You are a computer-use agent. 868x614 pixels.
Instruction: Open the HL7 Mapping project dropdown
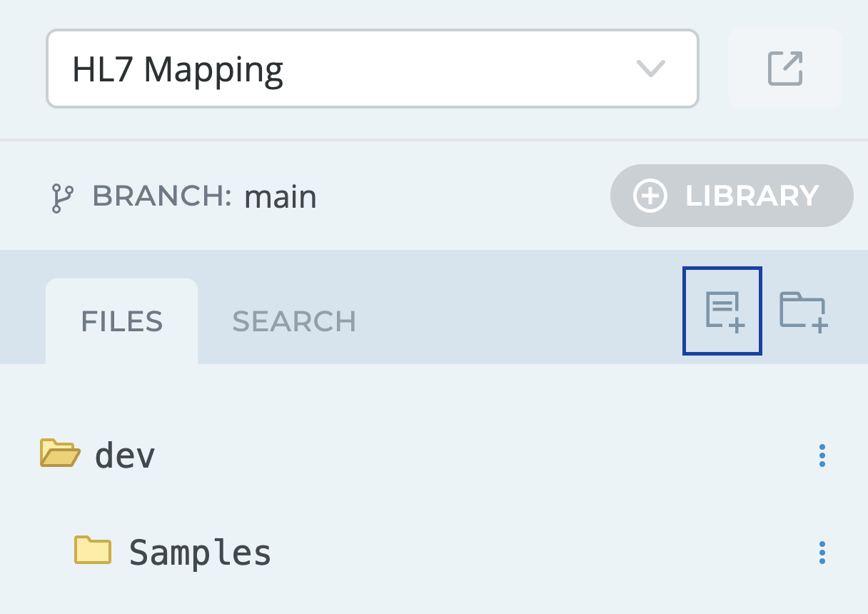(371, 69)
